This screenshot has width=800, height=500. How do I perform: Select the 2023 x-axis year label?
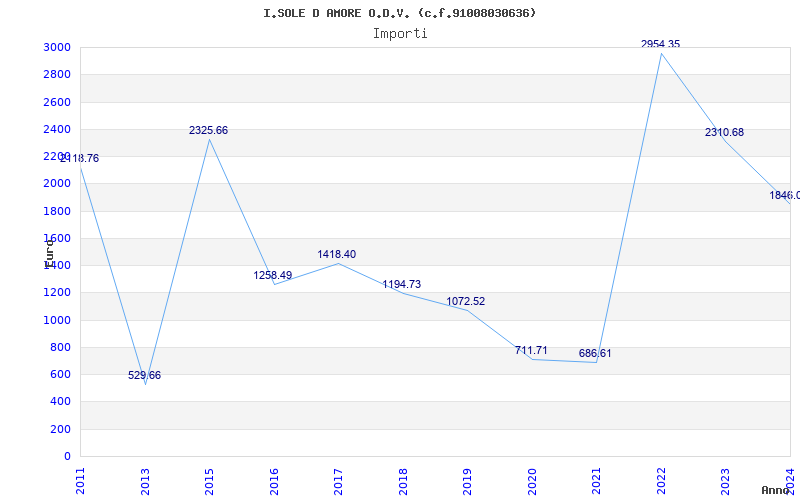(726, 481)
